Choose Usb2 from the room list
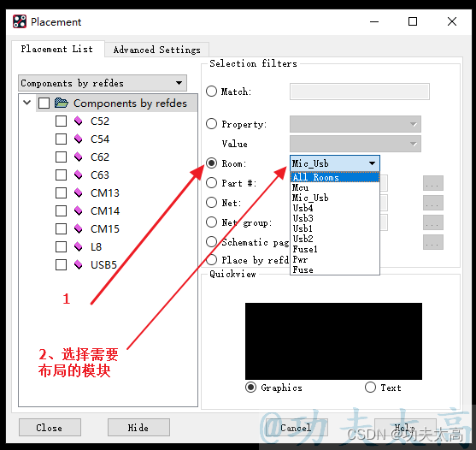 click(335, 239)
